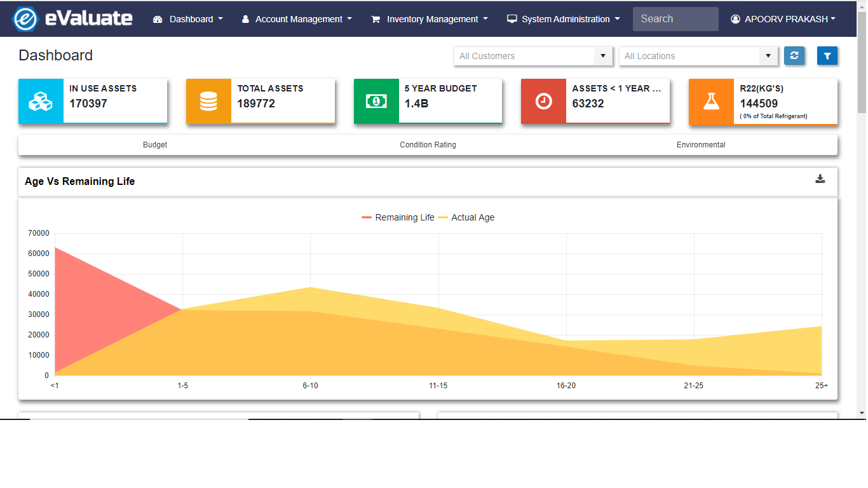Select the Condition Rating tab
868x488 pixels.
[428, 145]
